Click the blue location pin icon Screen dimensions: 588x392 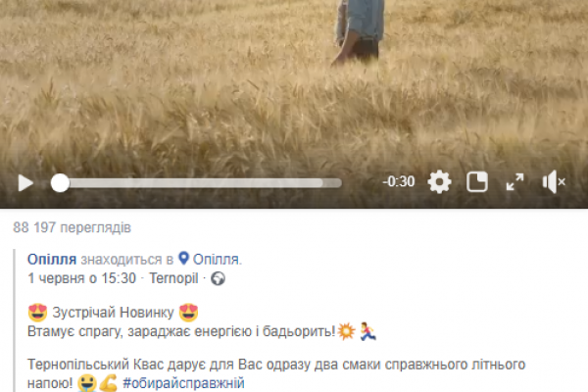tap(183, 258)
